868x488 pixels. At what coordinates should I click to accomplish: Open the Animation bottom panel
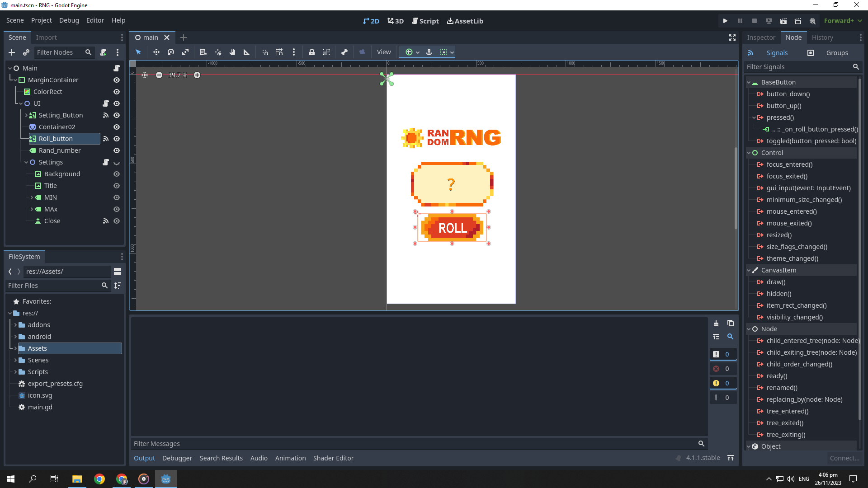tap(290, 458)
